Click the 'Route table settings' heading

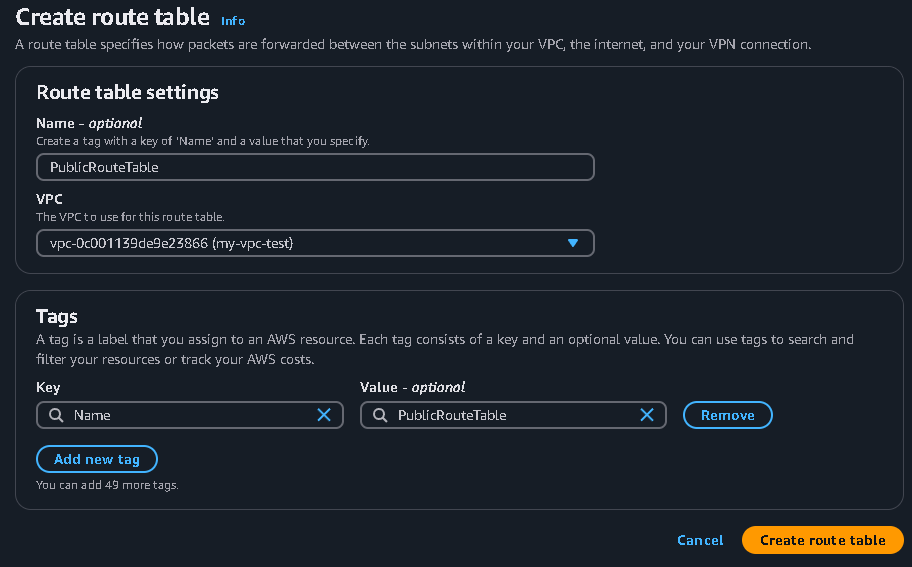click(x=127, y=92)
